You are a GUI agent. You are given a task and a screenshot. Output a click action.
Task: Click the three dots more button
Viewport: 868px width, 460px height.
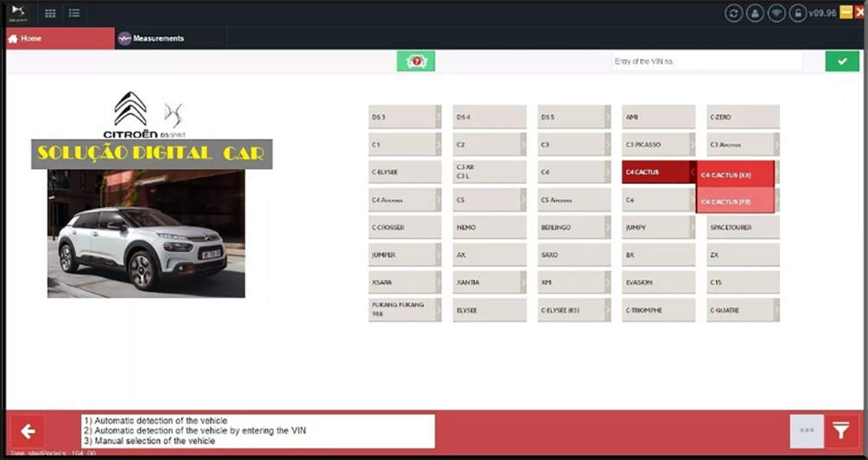click(x=807, y=432)
